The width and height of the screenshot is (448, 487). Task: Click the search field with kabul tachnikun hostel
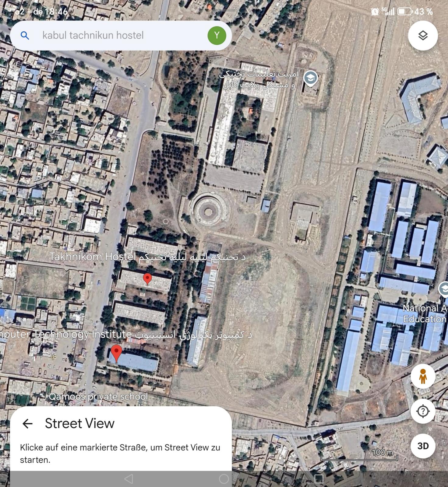pos(121,36)
